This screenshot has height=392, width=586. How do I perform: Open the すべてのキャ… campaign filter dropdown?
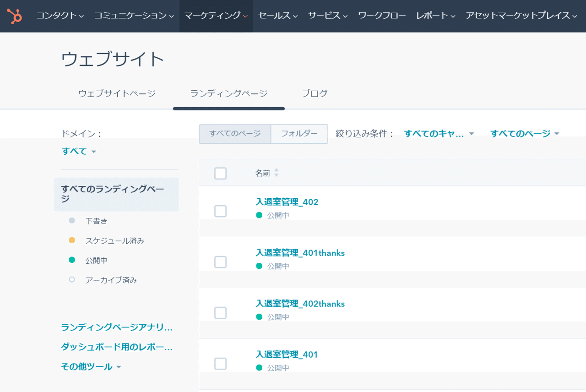(439, 134)
